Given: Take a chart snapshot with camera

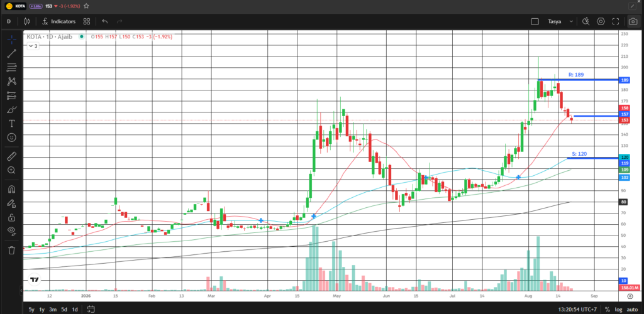Looking at the screenshot, I should (633, 21).
